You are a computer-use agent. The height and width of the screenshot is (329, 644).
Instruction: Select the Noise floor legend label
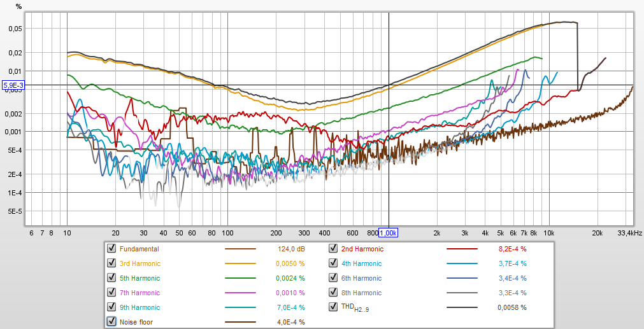pyautogui.click(x=136, y=323)
